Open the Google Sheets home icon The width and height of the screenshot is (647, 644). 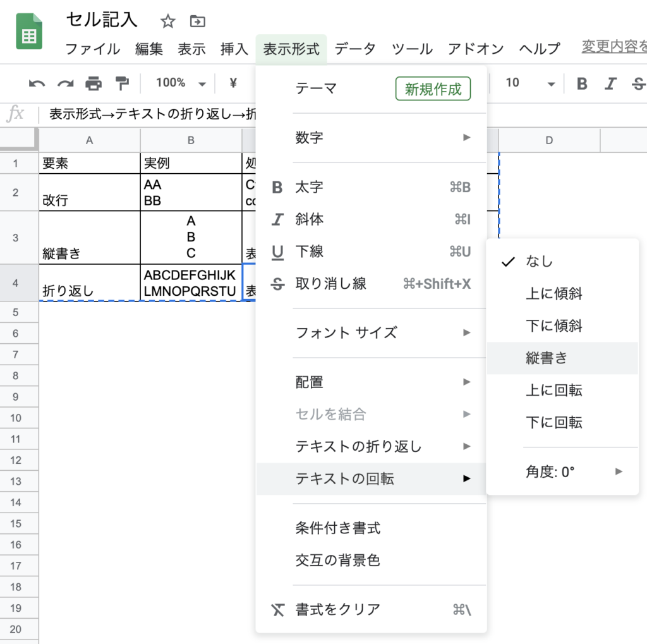coord(29,32)
